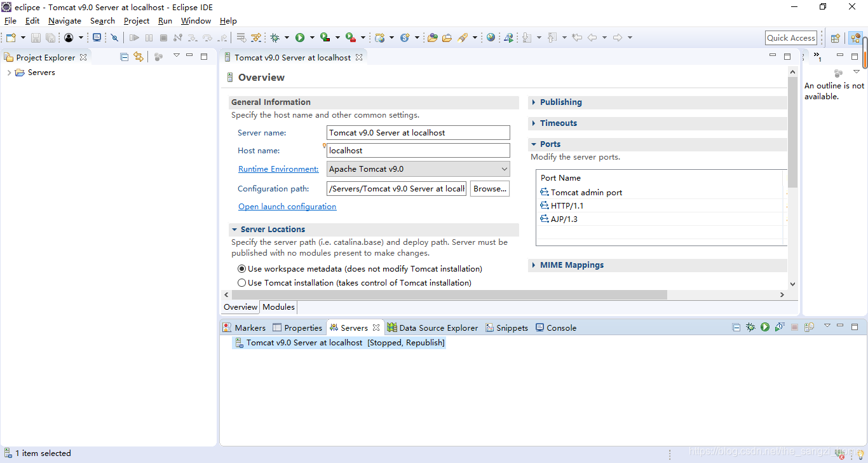This screenshot has height=463, width=868.
Task: Click the Quick Access search box
Action: [x=791, y=38]
